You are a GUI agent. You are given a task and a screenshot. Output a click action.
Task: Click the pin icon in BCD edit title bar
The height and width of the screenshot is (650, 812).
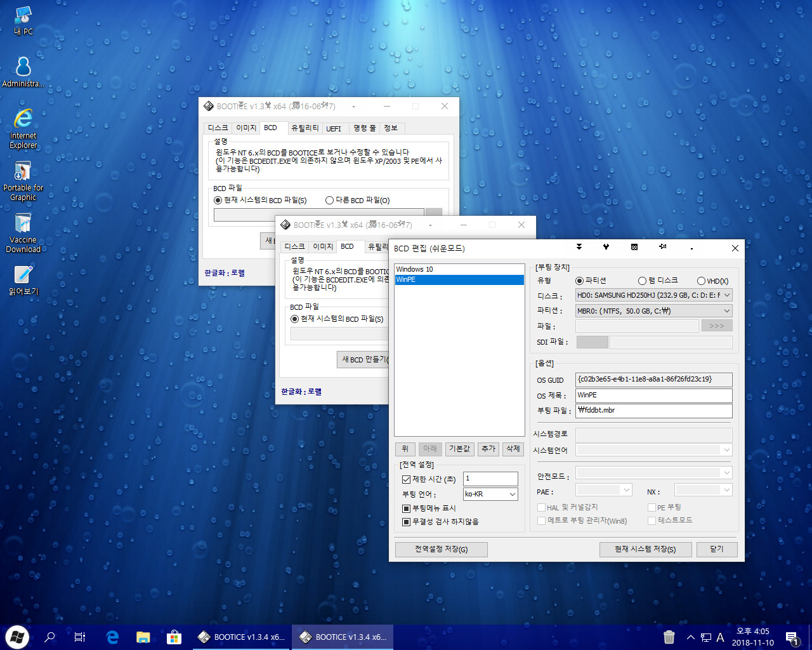pos(663,247)
